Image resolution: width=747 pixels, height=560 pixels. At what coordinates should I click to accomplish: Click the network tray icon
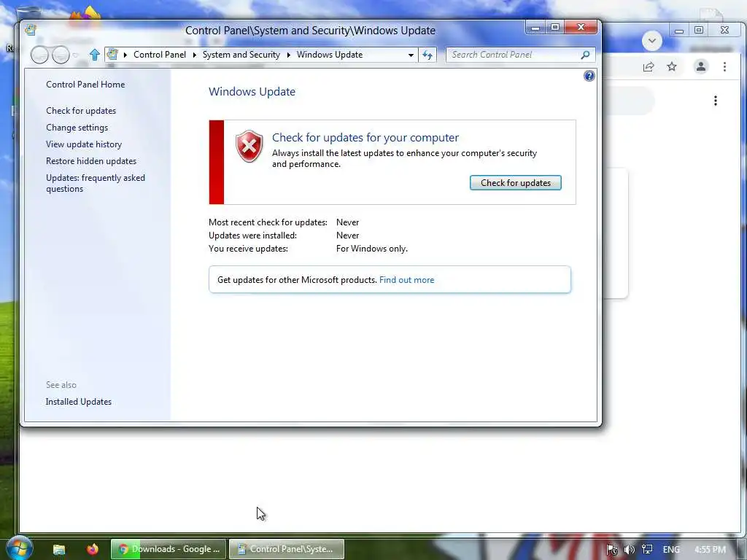pyautogui.click(x=647, y=550)
